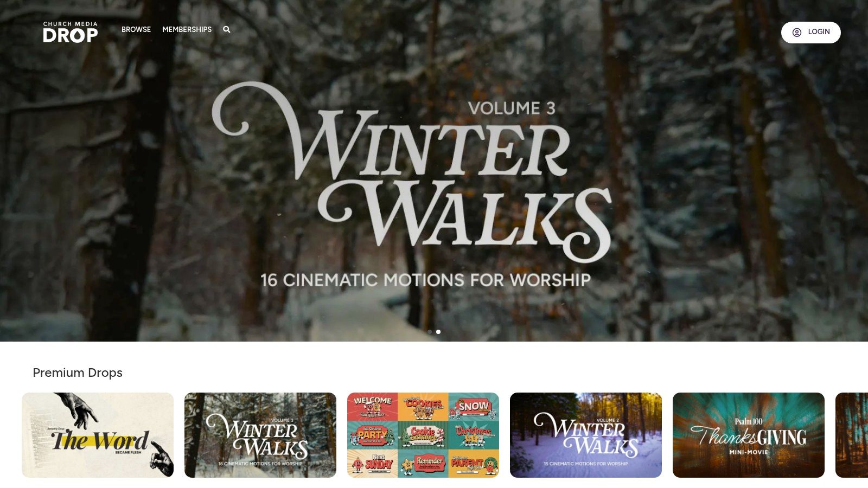Click the user profile icon in Login

[797, 32]
